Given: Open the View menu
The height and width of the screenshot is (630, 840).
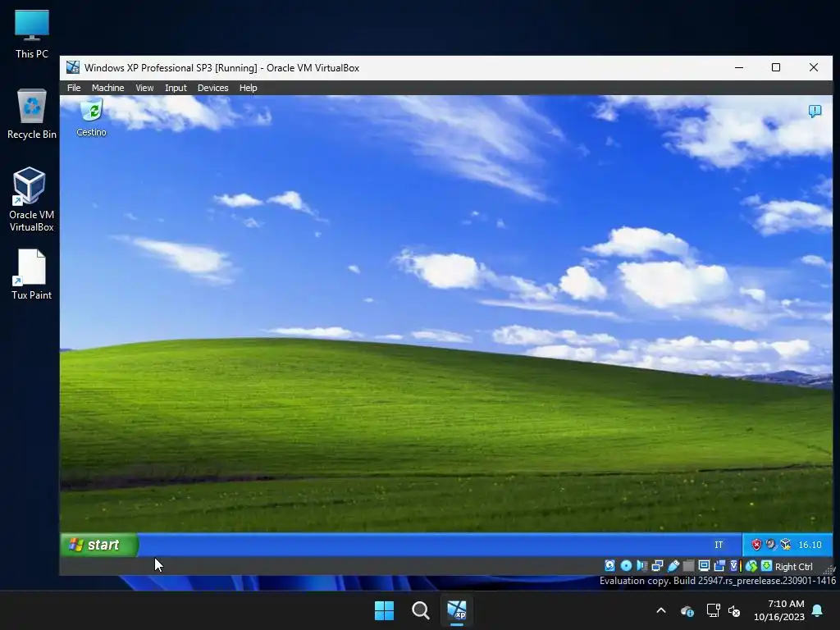Looking at the screenshot, I should (x=144, y=88).
